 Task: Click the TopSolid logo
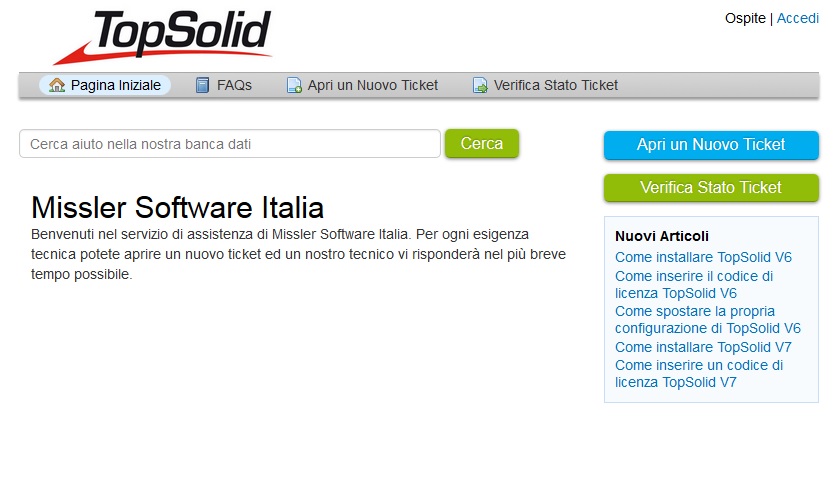coord(163,37)
